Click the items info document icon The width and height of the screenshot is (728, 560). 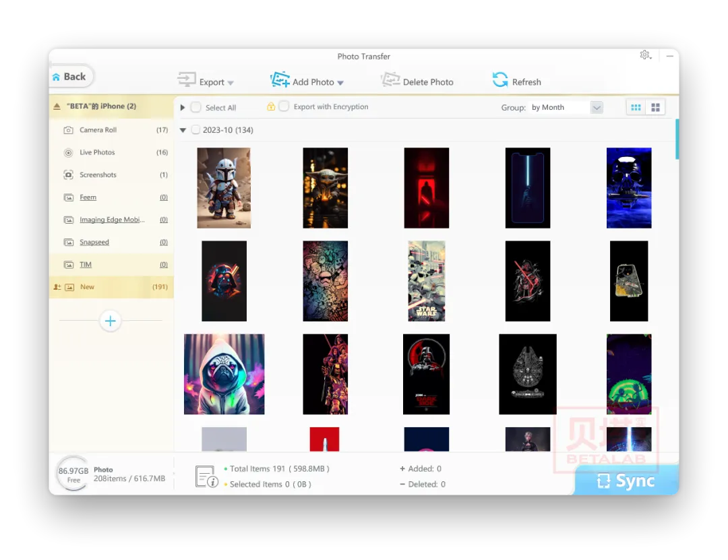click(x=207, y=477)
